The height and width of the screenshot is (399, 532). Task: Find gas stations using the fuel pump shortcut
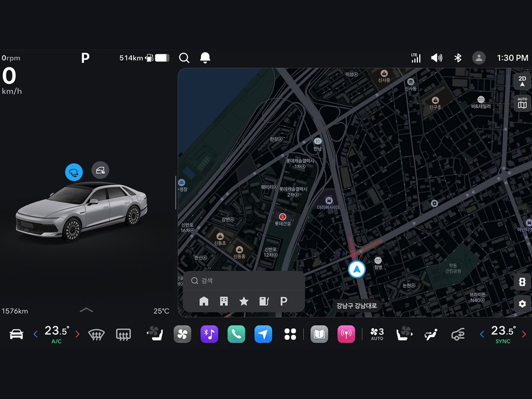click(264, 301)
